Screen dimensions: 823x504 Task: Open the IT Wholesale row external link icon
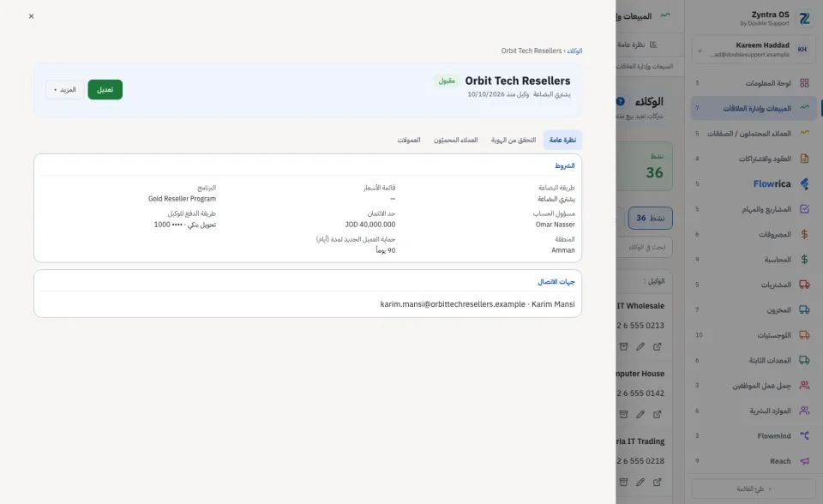(658, 346)
